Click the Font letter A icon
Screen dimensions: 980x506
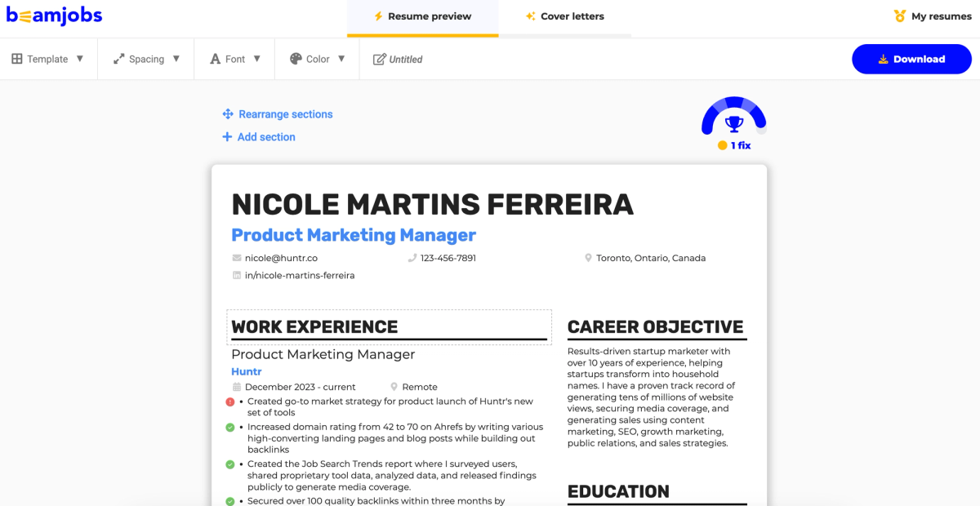point(216,59)
